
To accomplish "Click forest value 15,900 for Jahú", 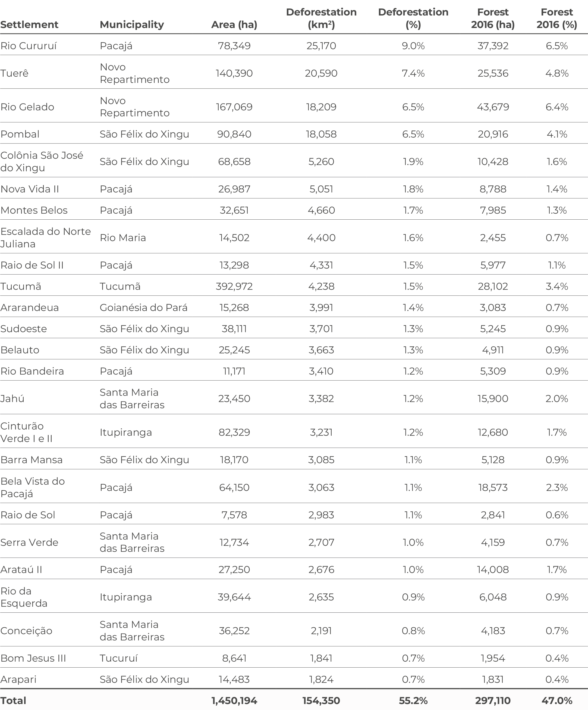I will (493, 398).
